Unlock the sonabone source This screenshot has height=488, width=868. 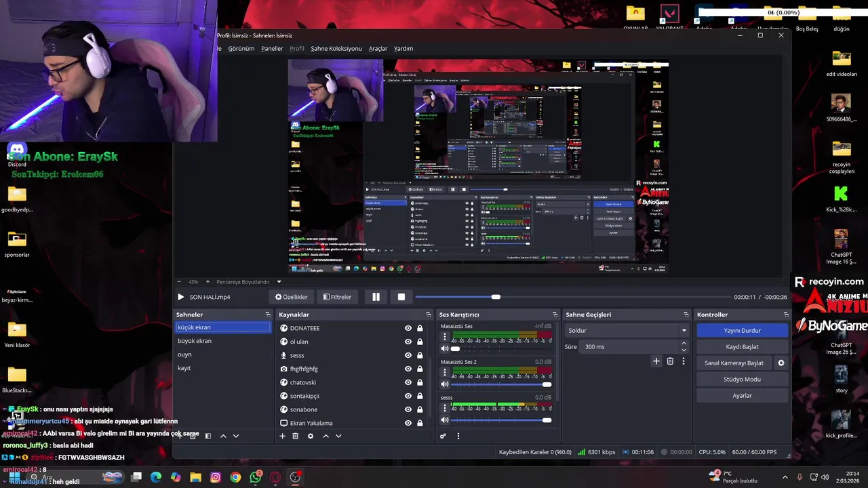point(420,409)
